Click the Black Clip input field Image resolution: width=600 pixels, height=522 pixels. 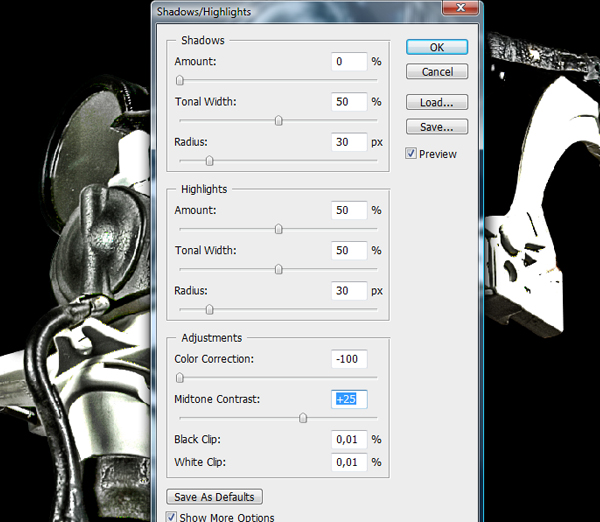349,439
